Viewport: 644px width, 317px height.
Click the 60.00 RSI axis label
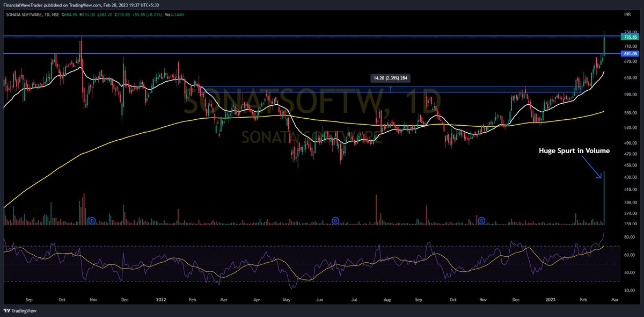pyautogui.click(x=629, y=255)
